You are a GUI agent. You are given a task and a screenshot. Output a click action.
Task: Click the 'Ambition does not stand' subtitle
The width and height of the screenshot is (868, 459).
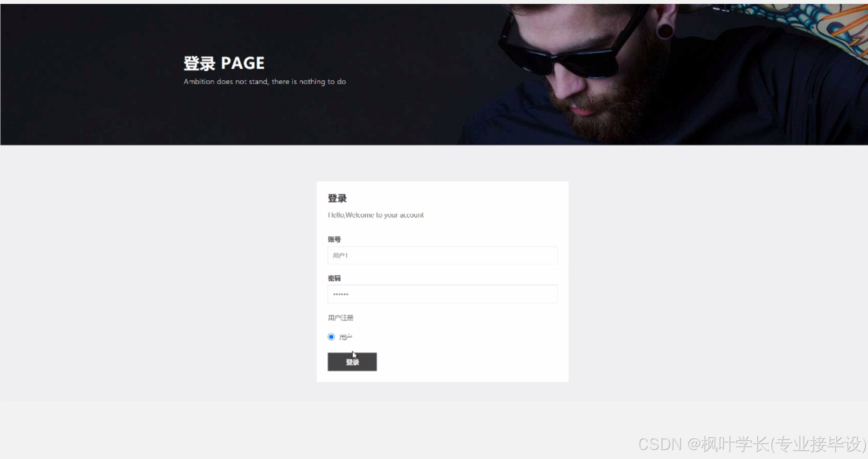click(265, 82)
